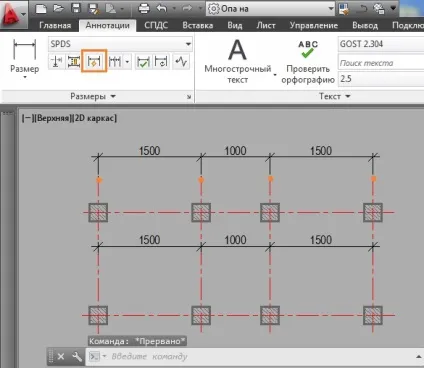Click the Redo arrow icon

pos(187,8)
